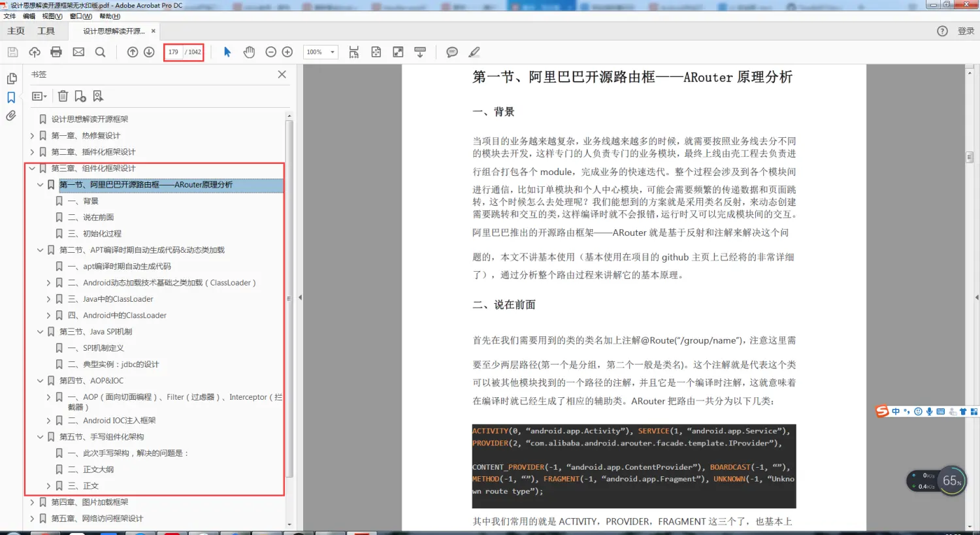
Task: Open the Find text magnifier icon
Action: pos(100,52)
